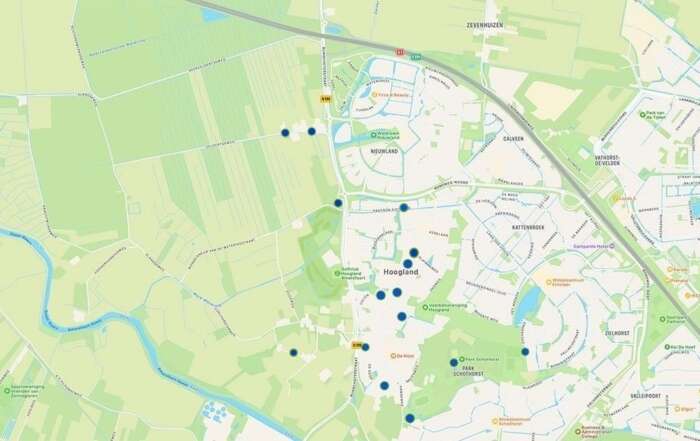700x441 pixels.
Task: Open the Waterpark Nieuwland green POI icon
Action: [x=374, y=135]
